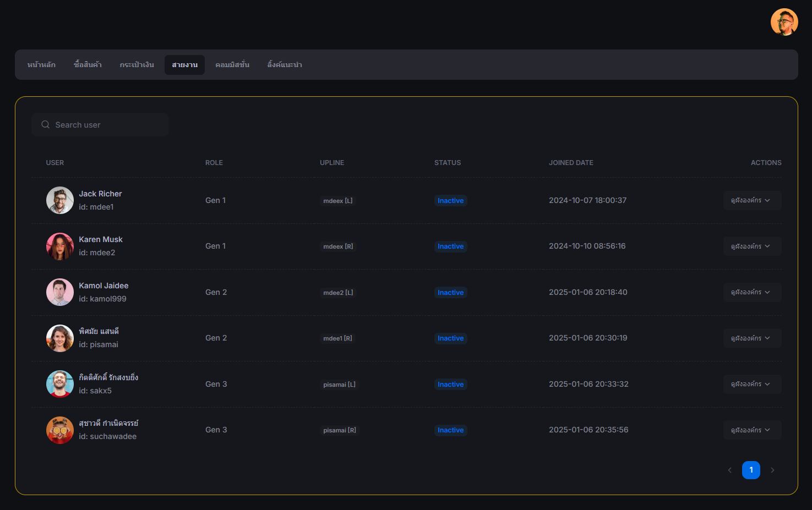This screenshot has height=510, width=812.
Task: Click the Inactive status badge for Kamol Jaidee
Action: tap(450, 293)
